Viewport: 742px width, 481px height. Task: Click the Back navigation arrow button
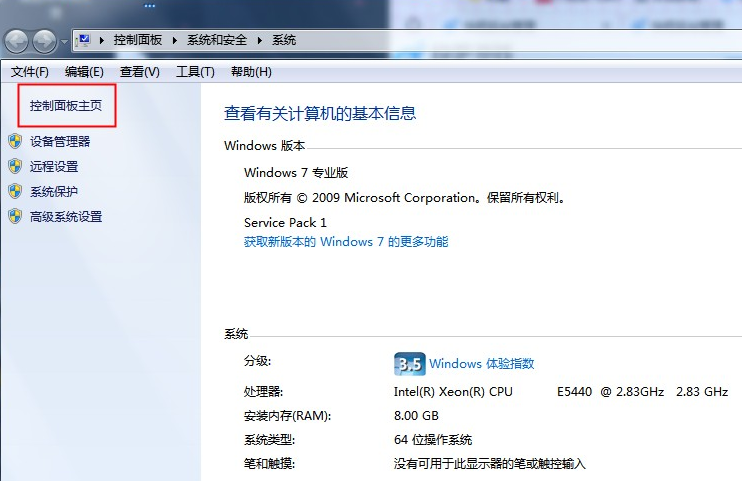[17, 41]
